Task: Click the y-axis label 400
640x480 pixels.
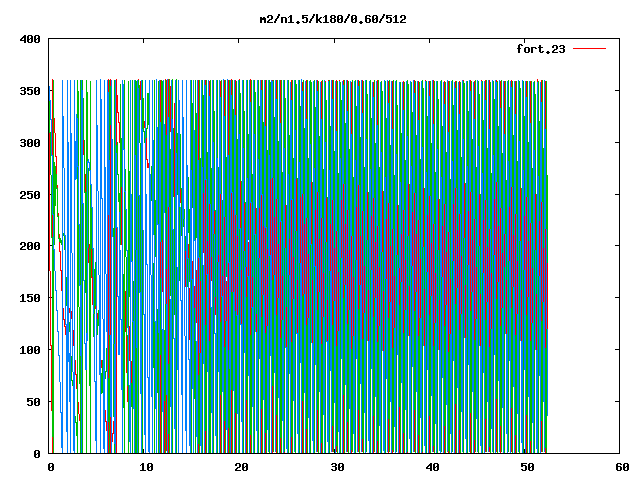Action: click(x=30, y=39)
